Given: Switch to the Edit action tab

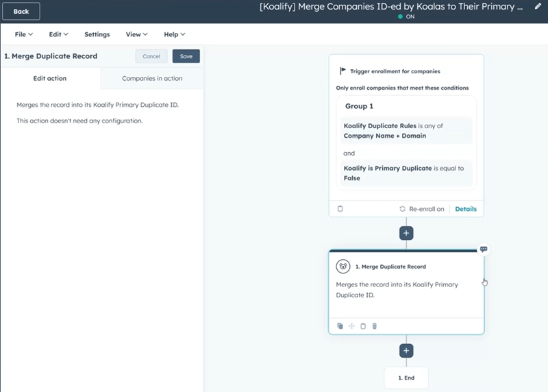Looking at the screenshot, I should coord(50,78).
